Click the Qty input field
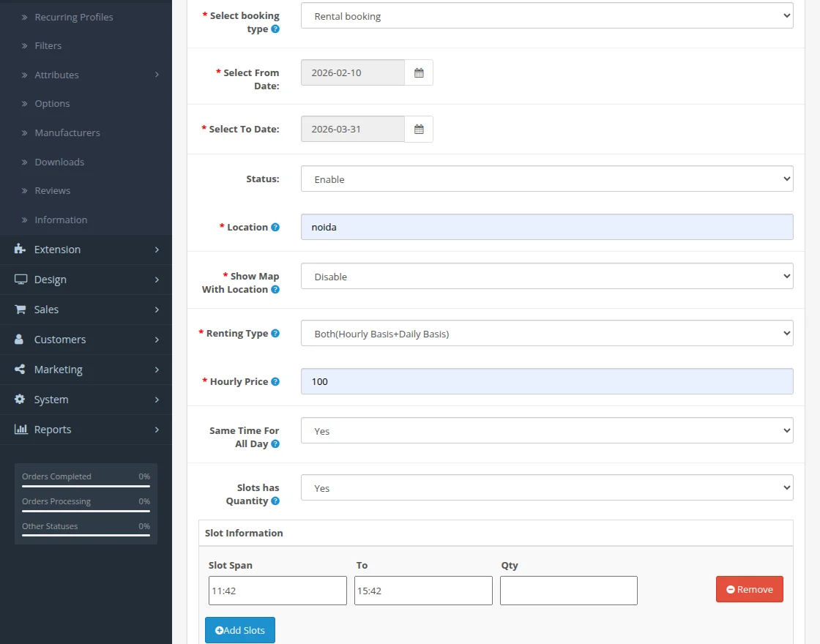 pos(568,591)
